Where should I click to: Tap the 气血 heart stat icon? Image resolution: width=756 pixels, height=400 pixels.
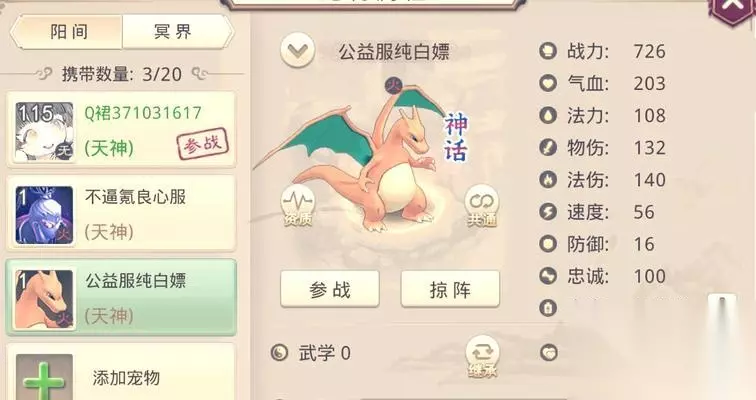(548, 83)
